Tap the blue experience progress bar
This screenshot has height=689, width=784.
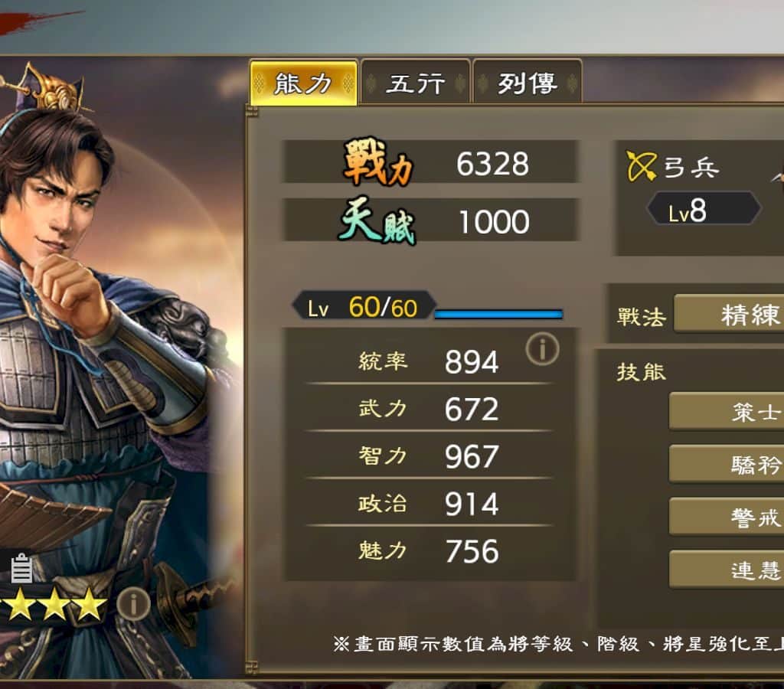click(498, 314)
